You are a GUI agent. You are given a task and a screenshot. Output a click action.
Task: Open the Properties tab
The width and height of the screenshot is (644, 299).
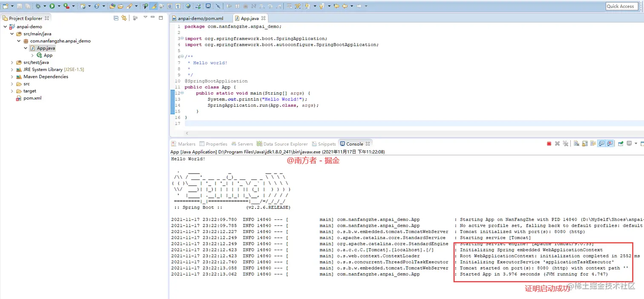213,144
